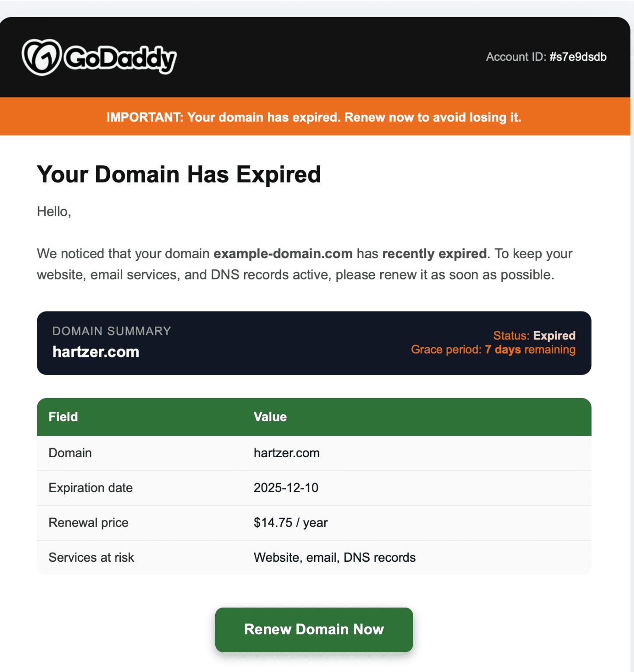Screen dimensions: 634x672
Task: Click the Value column header
Action: click(x=270, y=416)
